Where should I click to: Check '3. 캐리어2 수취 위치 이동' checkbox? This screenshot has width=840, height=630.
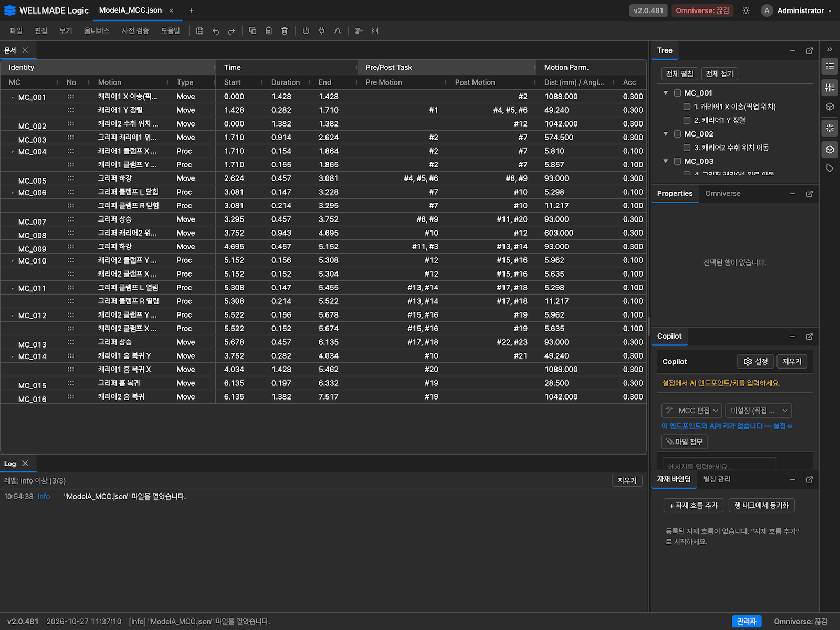pyautogui.click(x=687, y=148)
